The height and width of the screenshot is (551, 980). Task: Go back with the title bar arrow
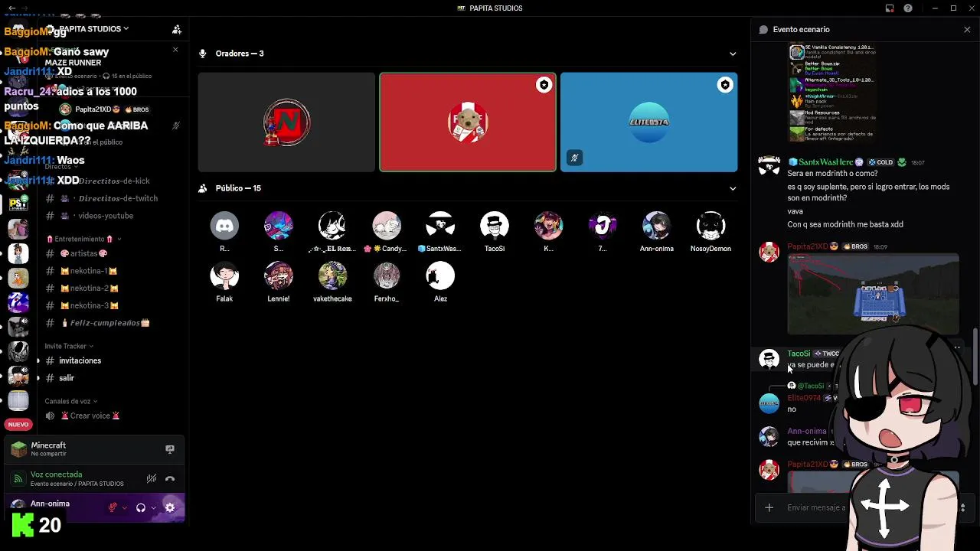(x=12, y=8)
